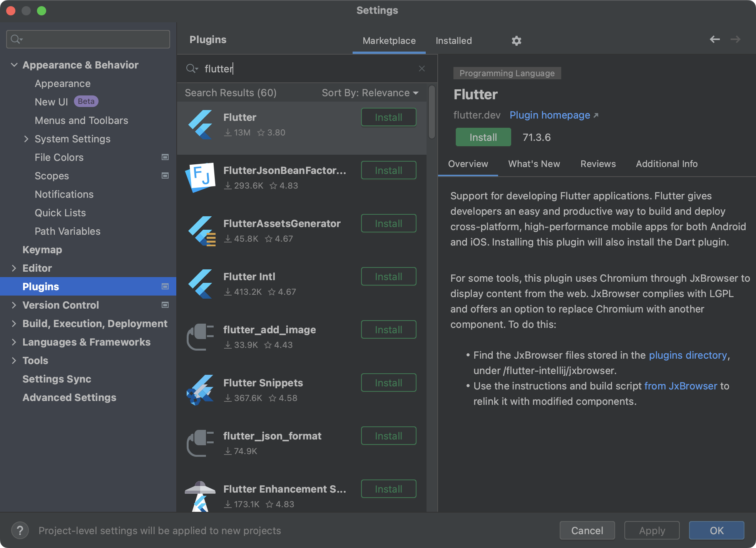Clear the flutter search query
This screenshot has width=756, height=548.
422,68
